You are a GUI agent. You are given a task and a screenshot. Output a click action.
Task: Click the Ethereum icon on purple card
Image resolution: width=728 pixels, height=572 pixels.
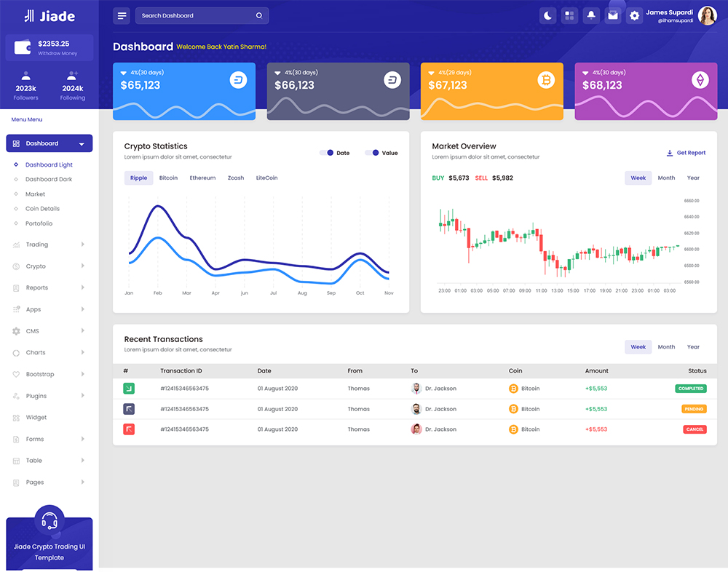click(700, 80)
